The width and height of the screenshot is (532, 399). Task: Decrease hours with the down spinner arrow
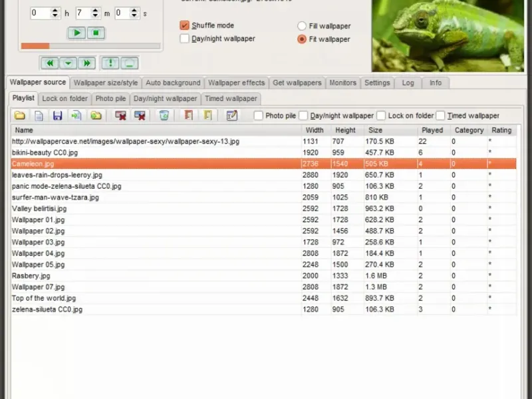55,16
